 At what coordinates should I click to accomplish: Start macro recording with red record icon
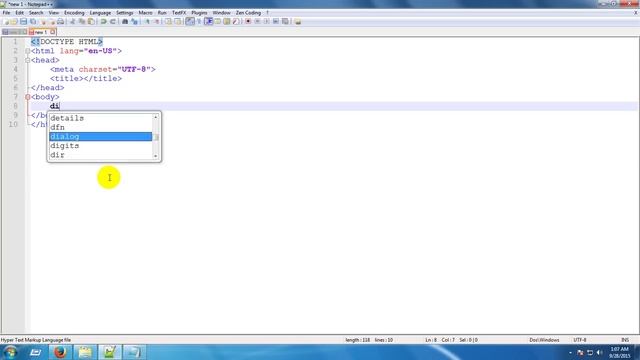coord(248,21)
